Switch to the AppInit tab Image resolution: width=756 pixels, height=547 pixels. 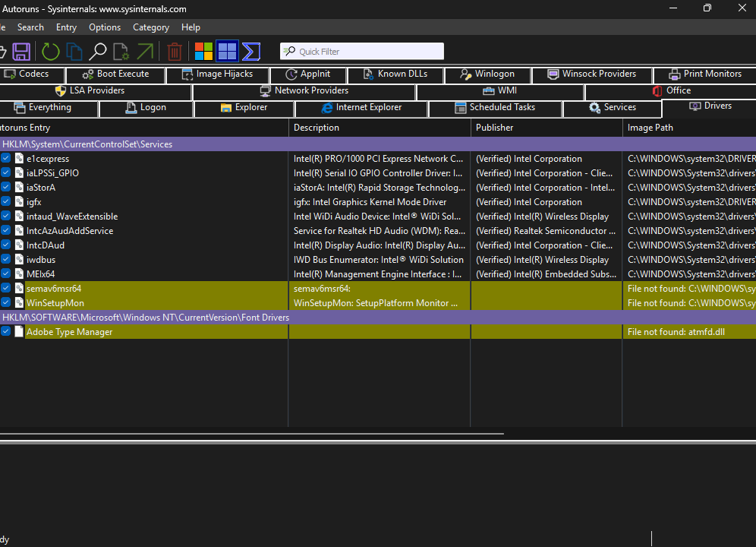coord(308,74)
